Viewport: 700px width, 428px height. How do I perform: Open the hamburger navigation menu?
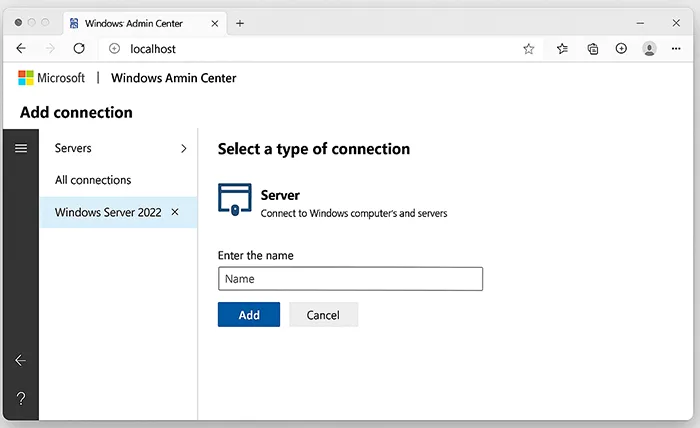pos(20,148)
